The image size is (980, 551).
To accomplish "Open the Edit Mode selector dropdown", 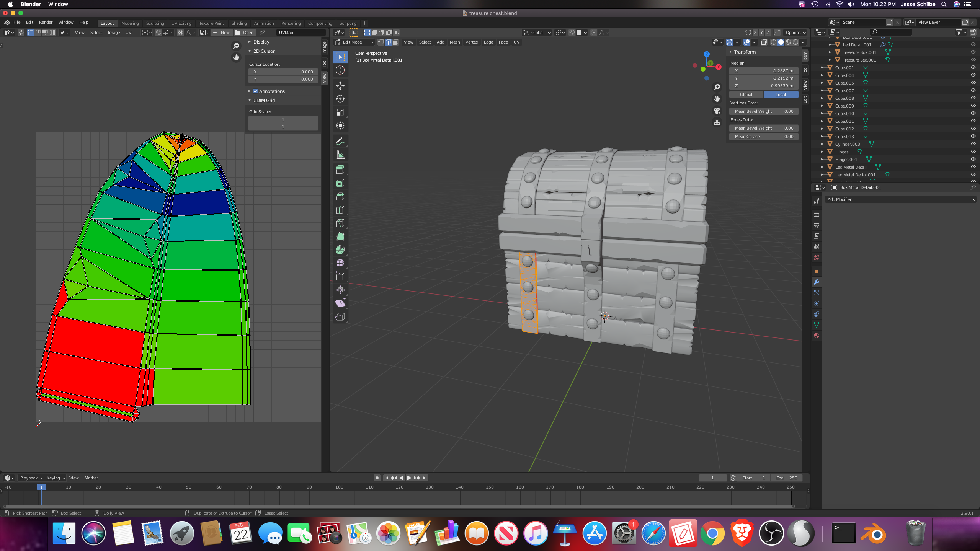I will pos(354,42).
